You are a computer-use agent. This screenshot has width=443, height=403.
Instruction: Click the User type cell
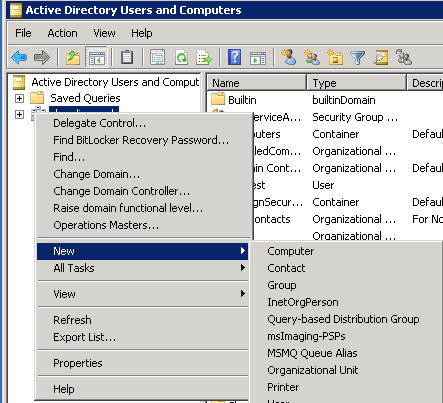323,185
